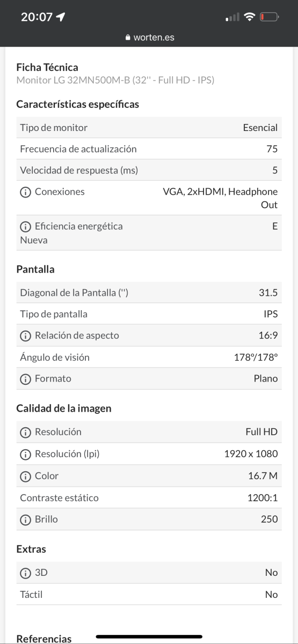Tap the Ficha Técnica heading

coord(47,68)
